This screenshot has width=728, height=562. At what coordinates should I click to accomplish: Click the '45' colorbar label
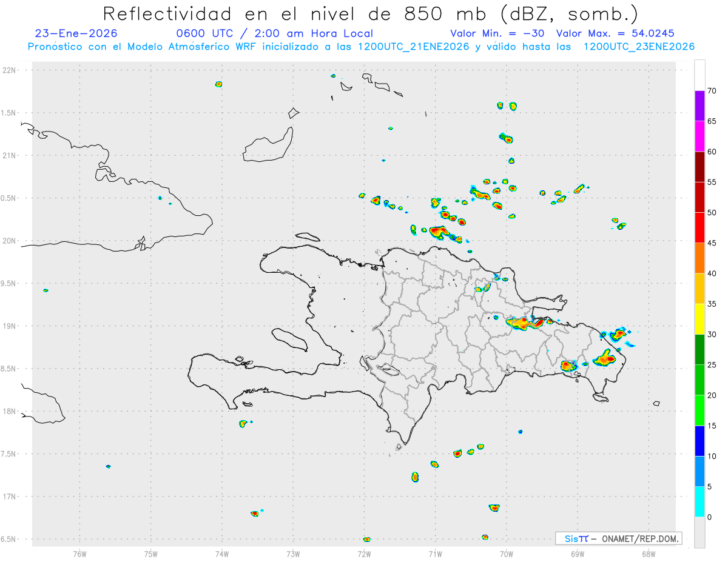click(712, 243)
